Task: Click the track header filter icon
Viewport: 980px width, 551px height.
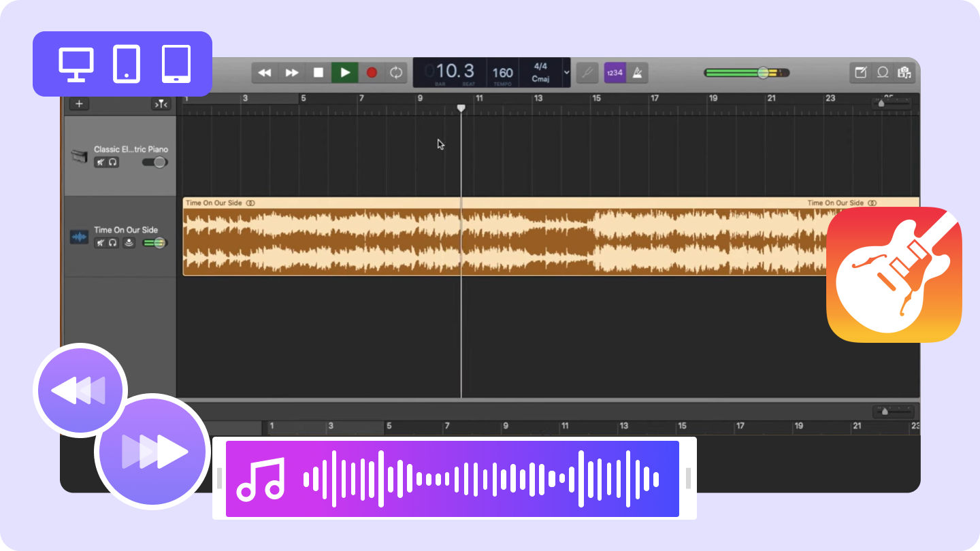Action: [161, 103]
